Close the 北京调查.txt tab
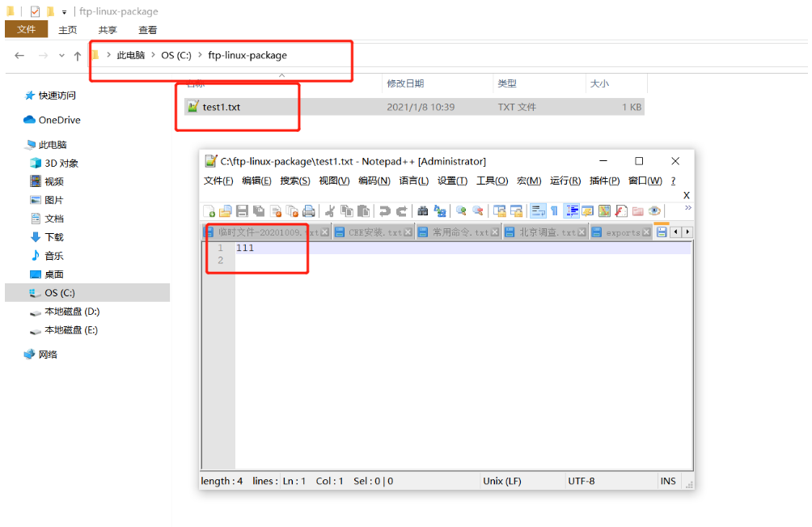This screenshot has width=812, height=527. 582,232
